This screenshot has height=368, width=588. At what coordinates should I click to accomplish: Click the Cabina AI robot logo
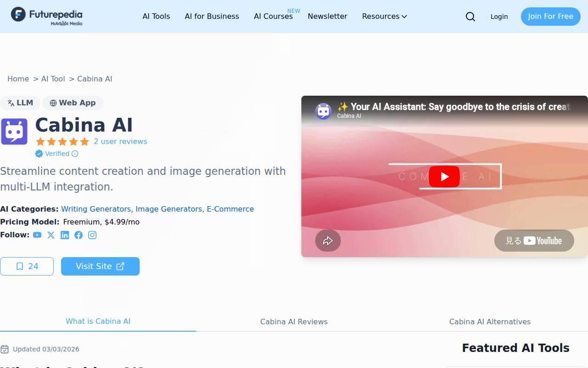click(x=14, y=132)
